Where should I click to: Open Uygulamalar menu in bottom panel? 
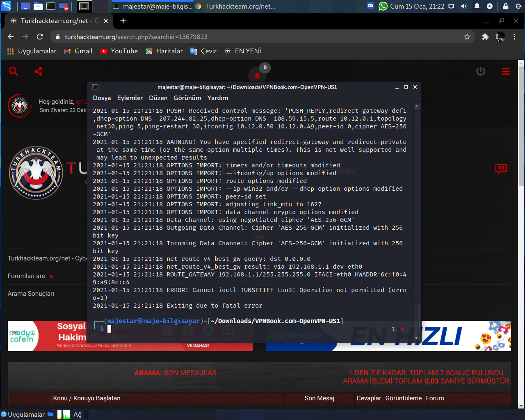23,415
